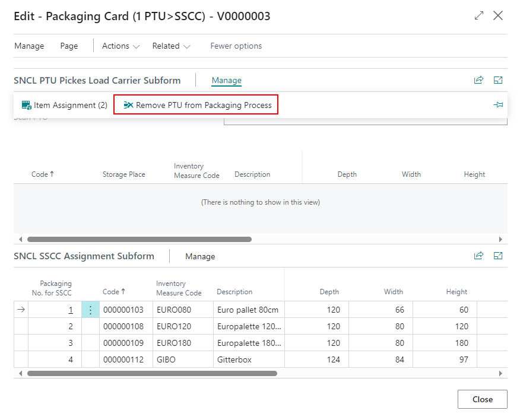Click the Item Assignment icon
The image size is (520, 420).
[26, 106]
